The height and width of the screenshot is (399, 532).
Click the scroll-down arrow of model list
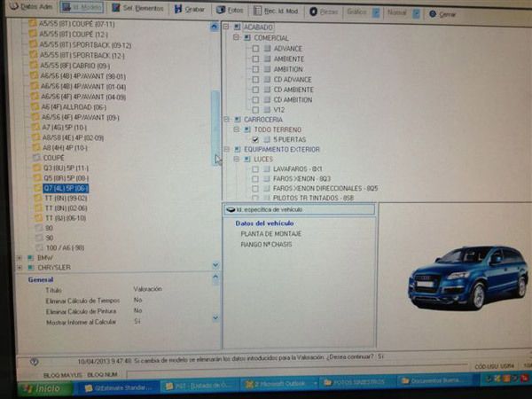[x=215, y=264]
